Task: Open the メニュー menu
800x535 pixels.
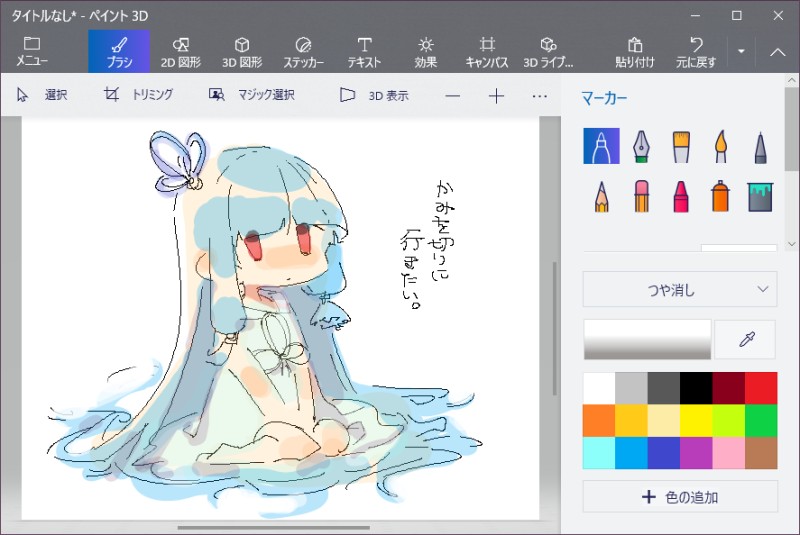Action: (32, 51)
